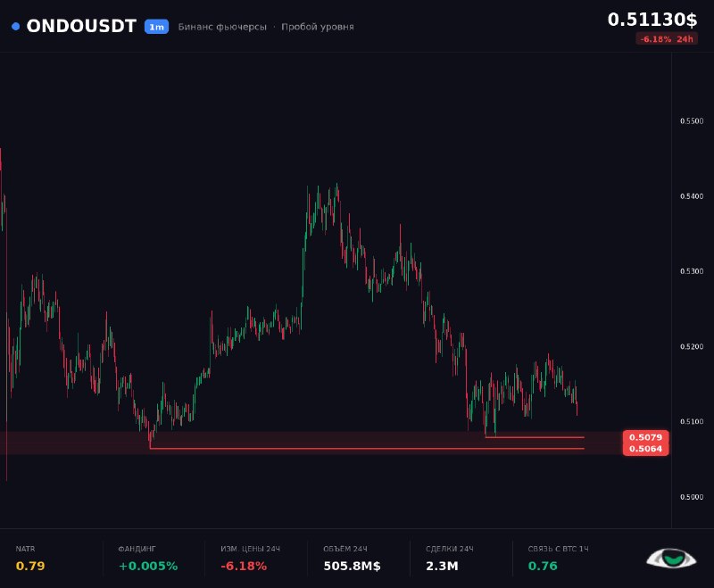
Task: Click the 0.5079 price level tag
Action: click(645, 437)
